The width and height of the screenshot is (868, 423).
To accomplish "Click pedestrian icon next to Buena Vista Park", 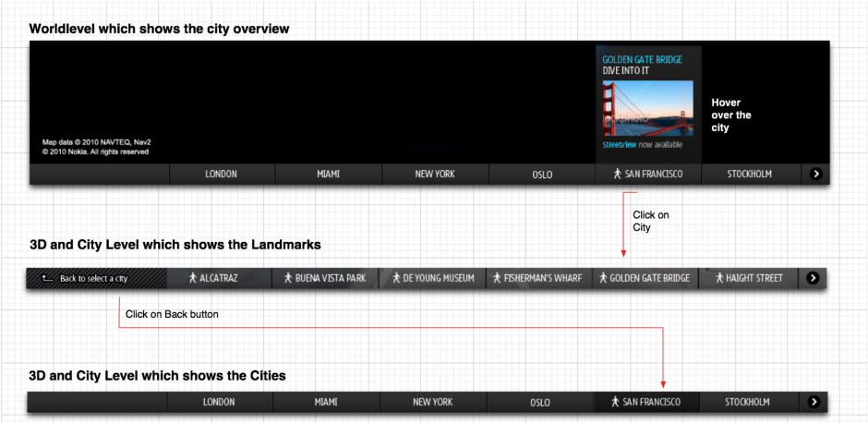I will pos(288,278).
